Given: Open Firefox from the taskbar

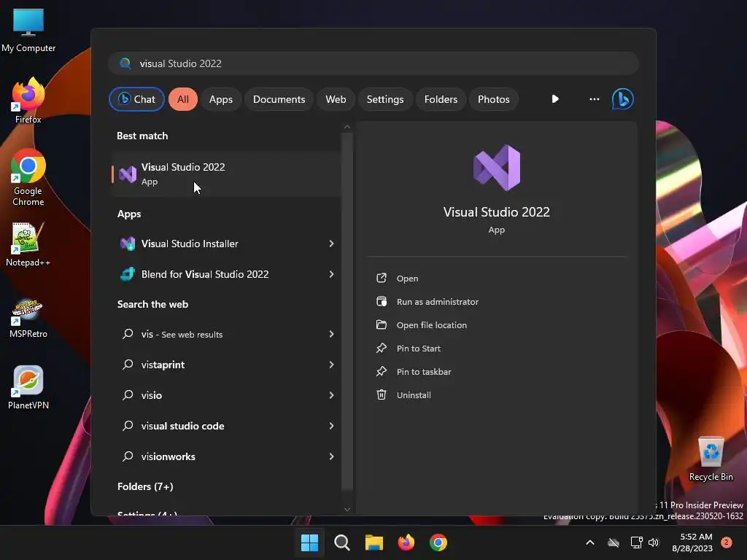Looking at the screenshot, I should (x=406, y=542).
